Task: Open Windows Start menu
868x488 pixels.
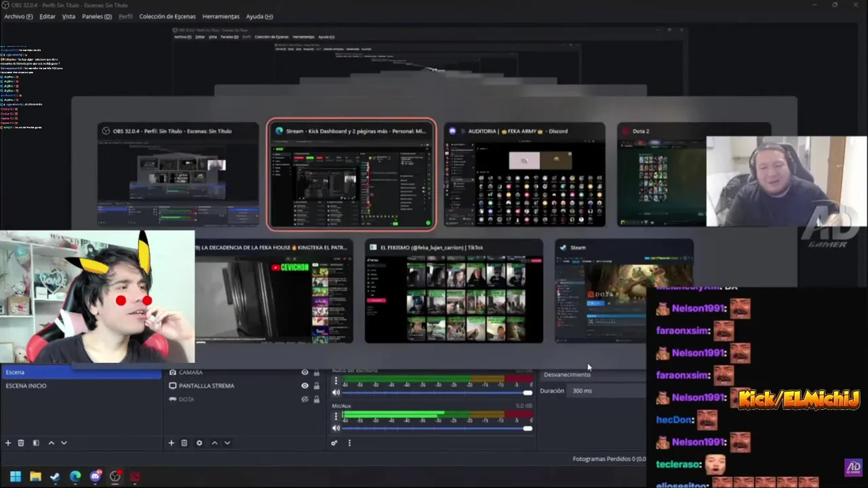Action: tap(16, 476)
